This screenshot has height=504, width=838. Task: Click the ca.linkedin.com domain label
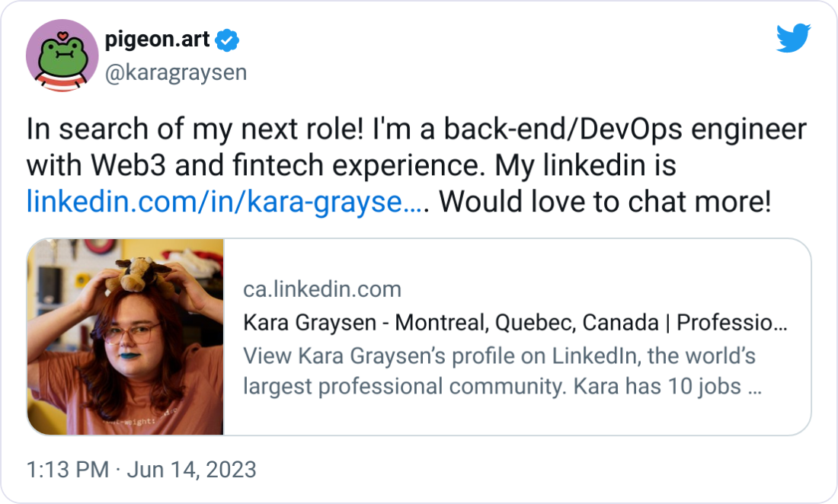[323, 289]
